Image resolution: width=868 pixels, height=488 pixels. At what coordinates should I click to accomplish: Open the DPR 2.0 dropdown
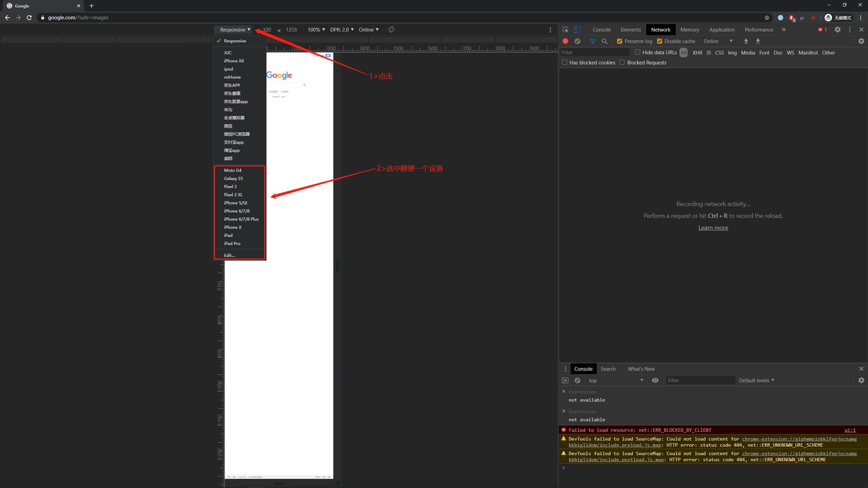pos(342,29)
